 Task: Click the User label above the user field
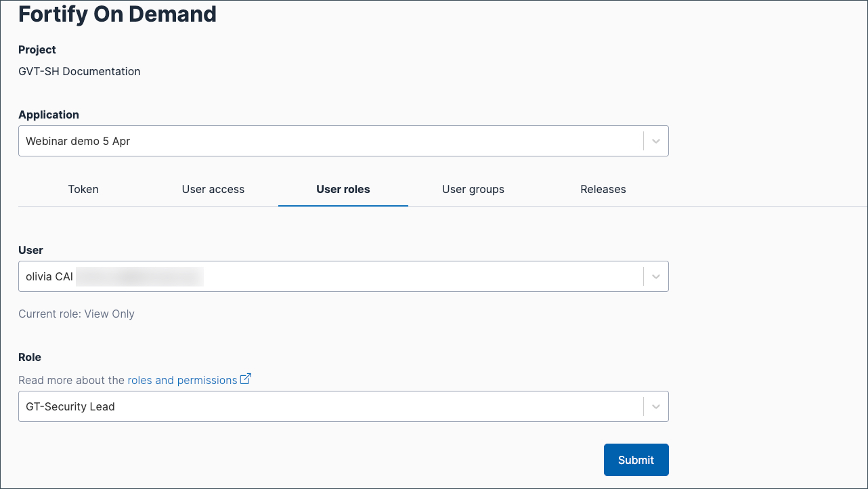(30, 250)
